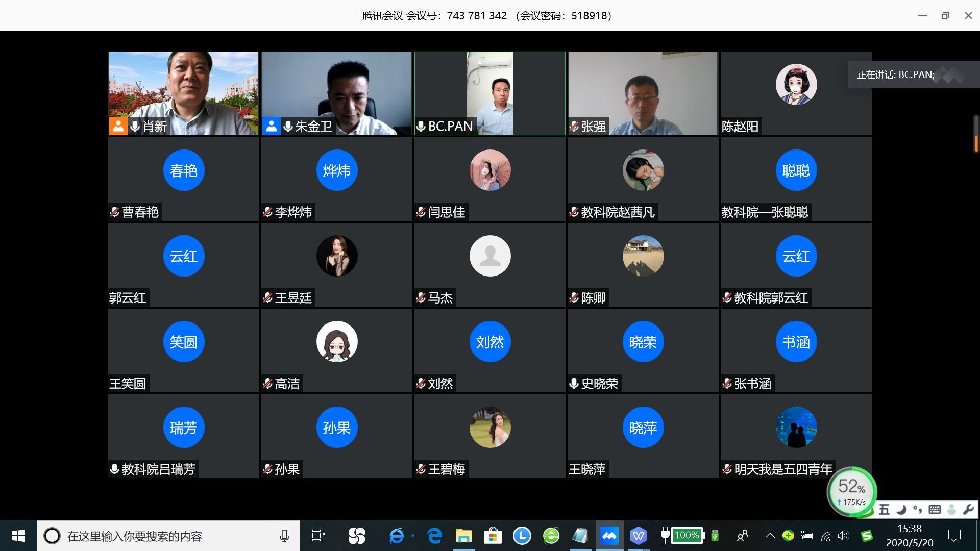This screenshot has width=980, height=551.
Task: Open Task View on the taskbar
Action: click(318, 536)
